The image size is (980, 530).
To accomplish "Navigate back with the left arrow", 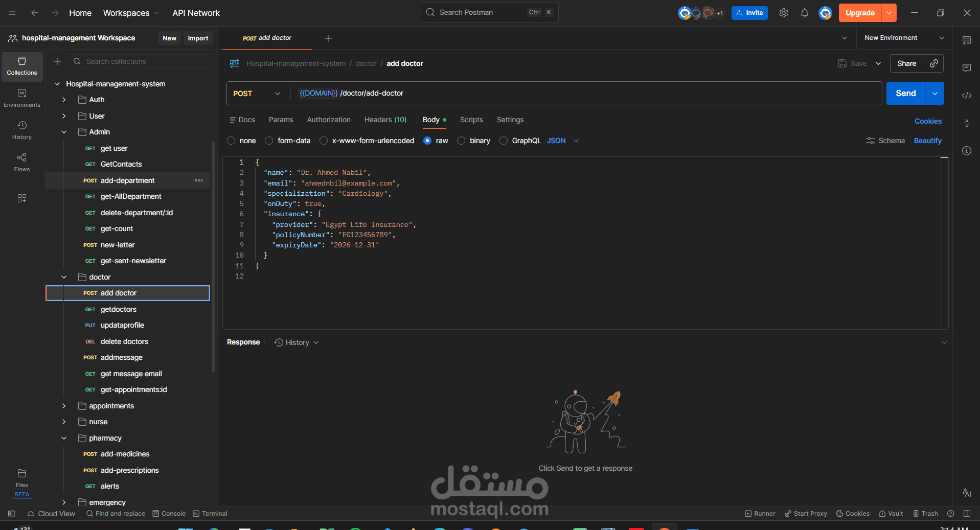I will point(35,13).
